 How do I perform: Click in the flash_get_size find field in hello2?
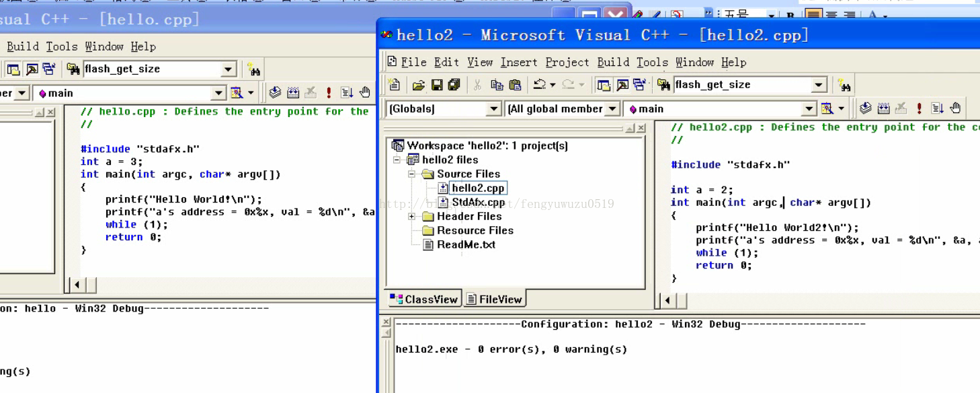[x=742, y=85]
